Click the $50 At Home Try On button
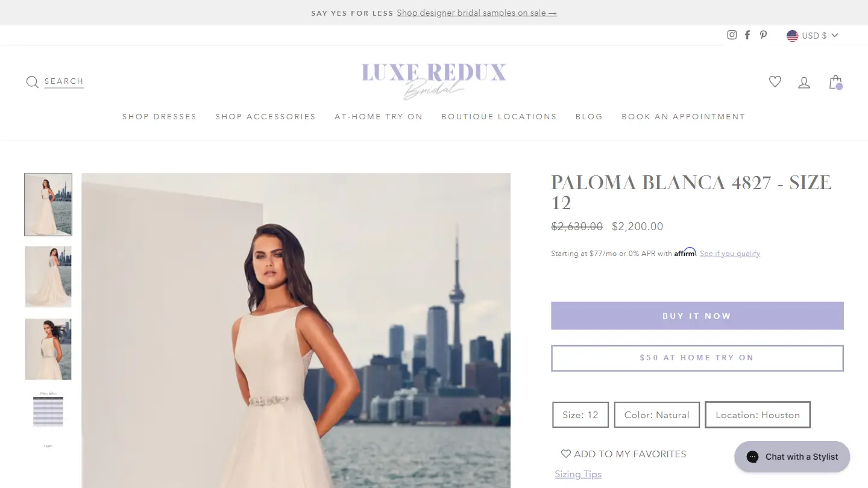The width and height of the screenshot is (868, 488). [x=697, y=358]
